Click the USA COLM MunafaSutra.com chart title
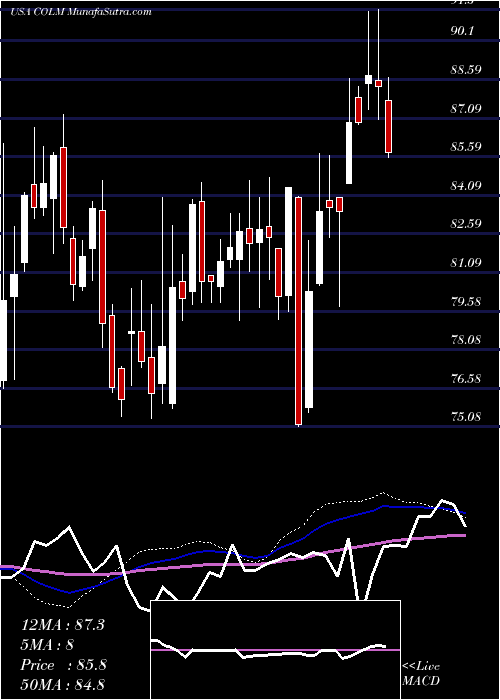 click(x=80, y=12)
